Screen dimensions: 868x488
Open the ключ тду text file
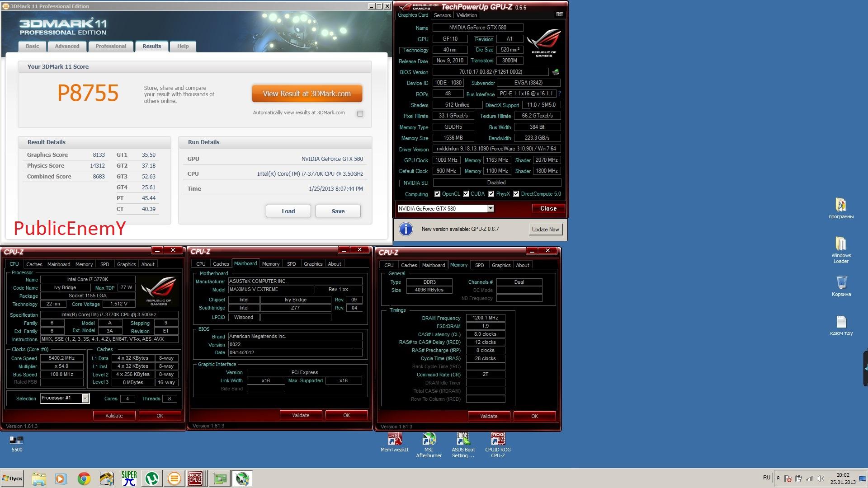click(x=841, y=325)
